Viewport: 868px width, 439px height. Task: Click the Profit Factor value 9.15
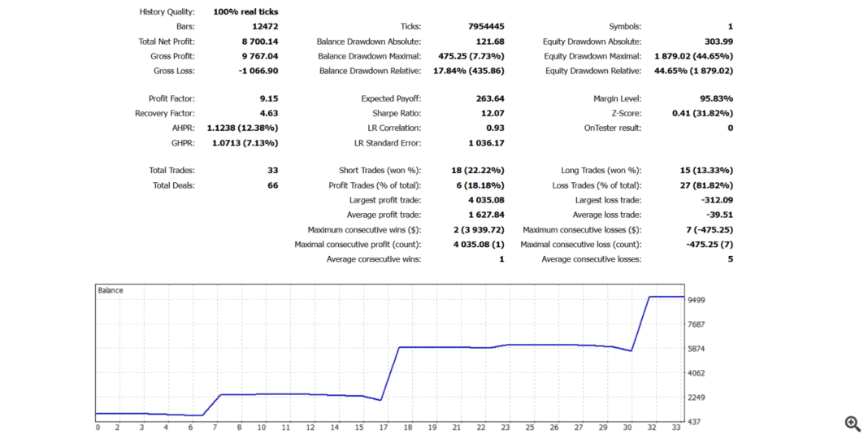click(x=268, y=99)
